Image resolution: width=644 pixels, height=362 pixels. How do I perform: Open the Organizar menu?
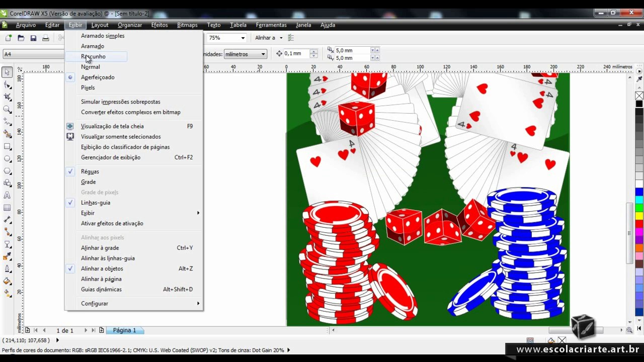pyautogui.click(x=130, y=25)
